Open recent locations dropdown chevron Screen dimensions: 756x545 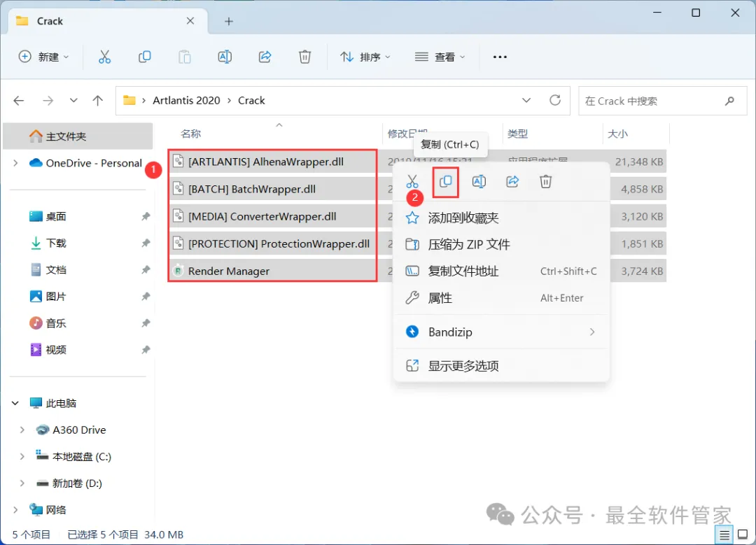click(x=73, y=101)
